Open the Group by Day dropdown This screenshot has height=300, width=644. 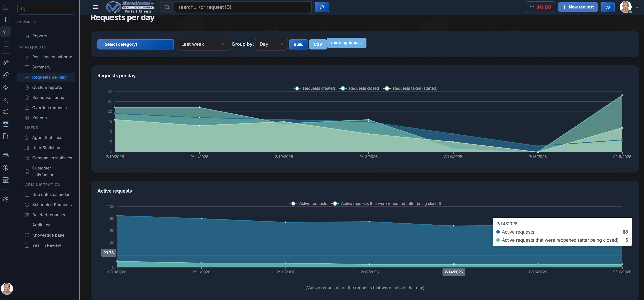point(271,44)
